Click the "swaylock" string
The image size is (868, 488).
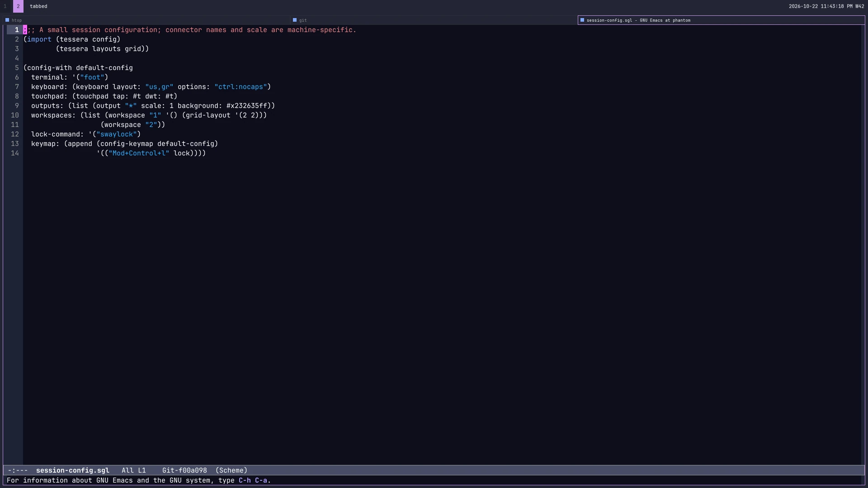(117, 134)
